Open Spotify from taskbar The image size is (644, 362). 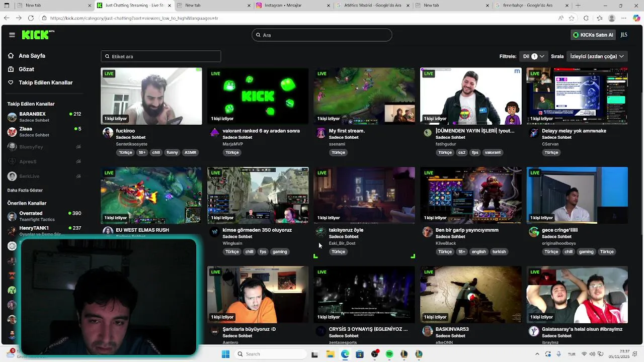[x=389, y=354]
